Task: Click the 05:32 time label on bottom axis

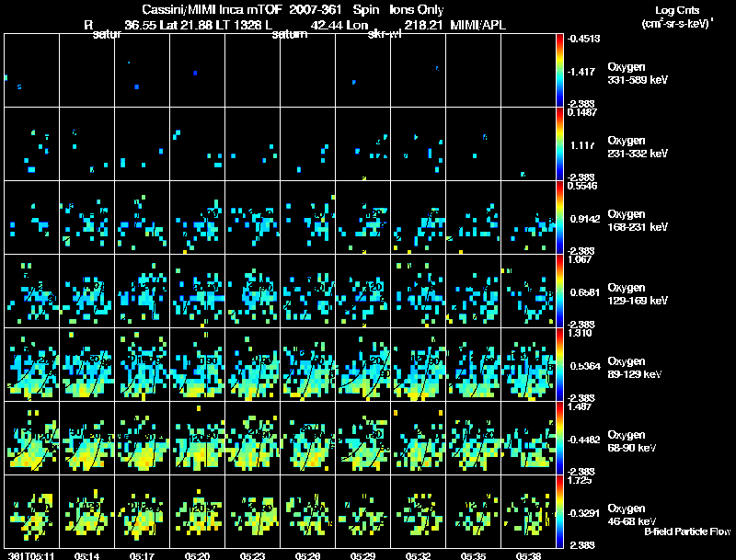Action: pyautogui.click(x=419, y=556)
